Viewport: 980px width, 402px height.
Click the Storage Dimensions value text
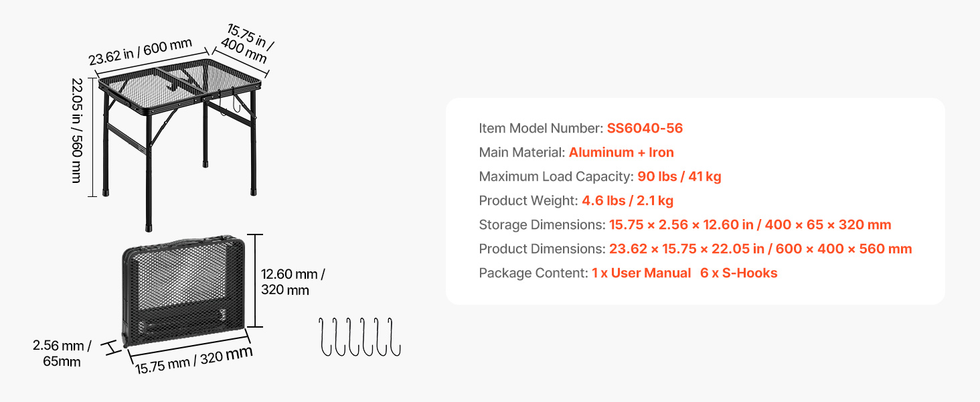click(750, 224)
